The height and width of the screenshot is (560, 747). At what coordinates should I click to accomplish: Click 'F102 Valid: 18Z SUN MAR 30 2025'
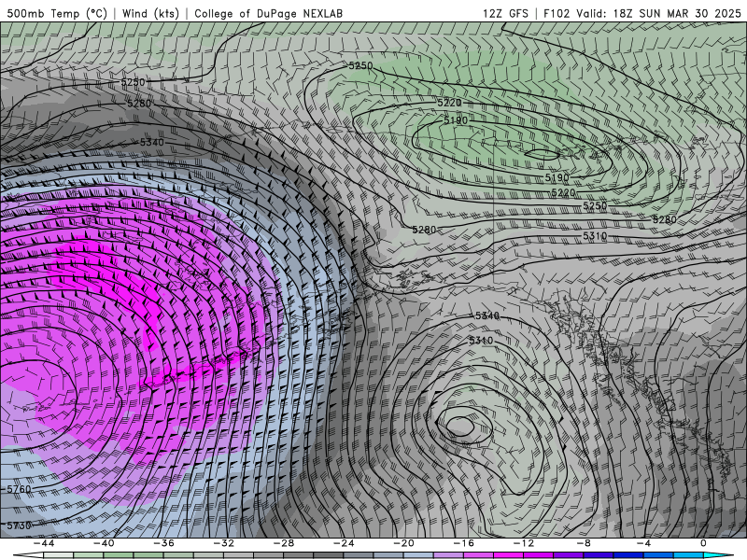[x=642, y=13]
